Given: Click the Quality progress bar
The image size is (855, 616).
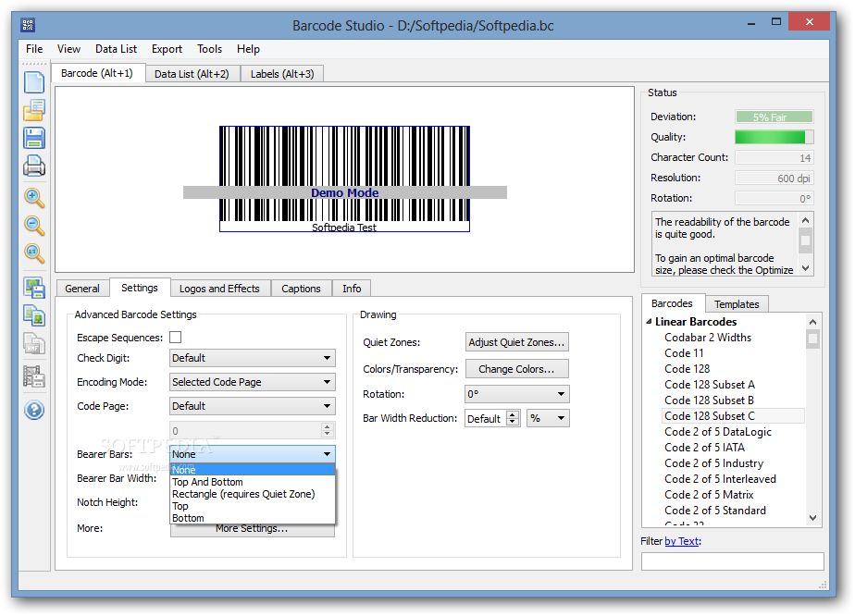Looking at the screenshot, I should [774, 138].
